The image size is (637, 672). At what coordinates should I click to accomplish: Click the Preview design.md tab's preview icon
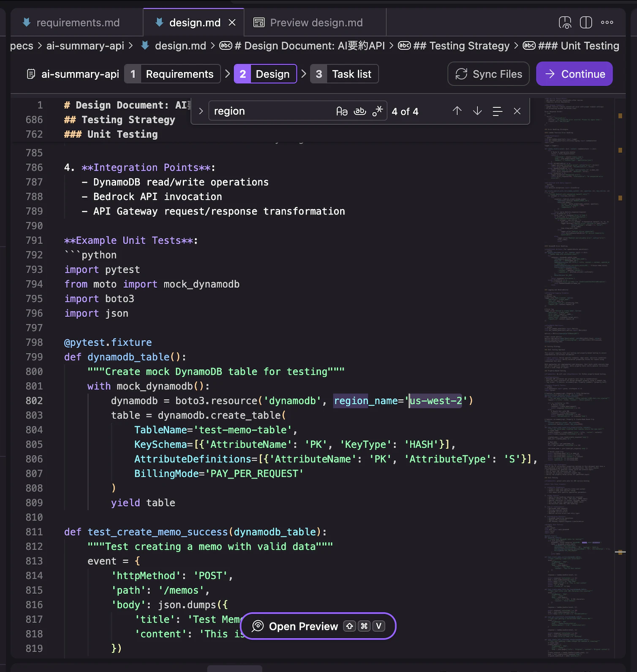pos(259,22)
